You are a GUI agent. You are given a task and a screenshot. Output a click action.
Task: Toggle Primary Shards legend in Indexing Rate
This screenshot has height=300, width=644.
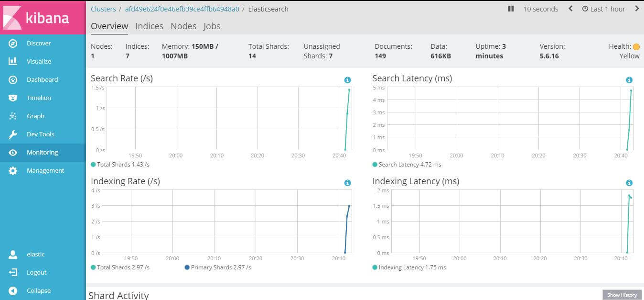(217, 267)
